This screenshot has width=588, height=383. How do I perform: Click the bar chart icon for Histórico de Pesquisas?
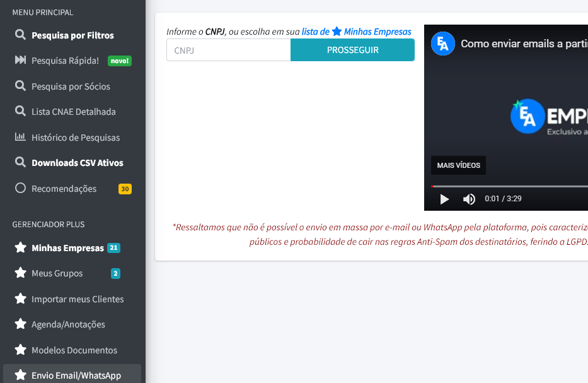click(20, 138)
